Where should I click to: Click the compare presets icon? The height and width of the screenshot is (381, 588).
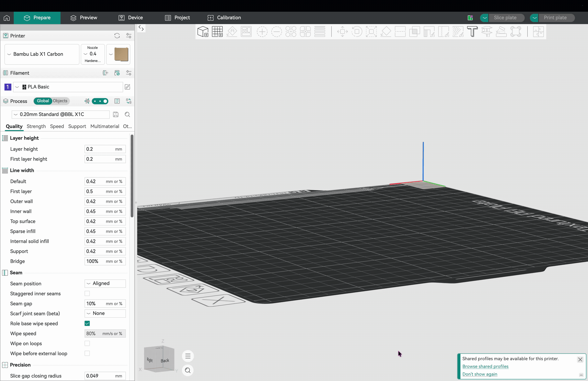[x=129, y=101]
